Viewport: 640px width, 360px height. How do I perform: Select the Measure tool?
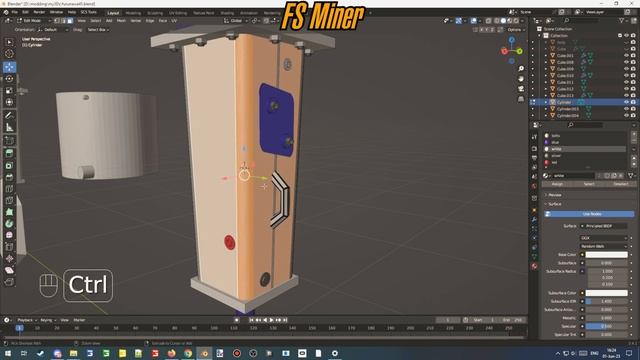pyautogui.click(x=9, y=128)
